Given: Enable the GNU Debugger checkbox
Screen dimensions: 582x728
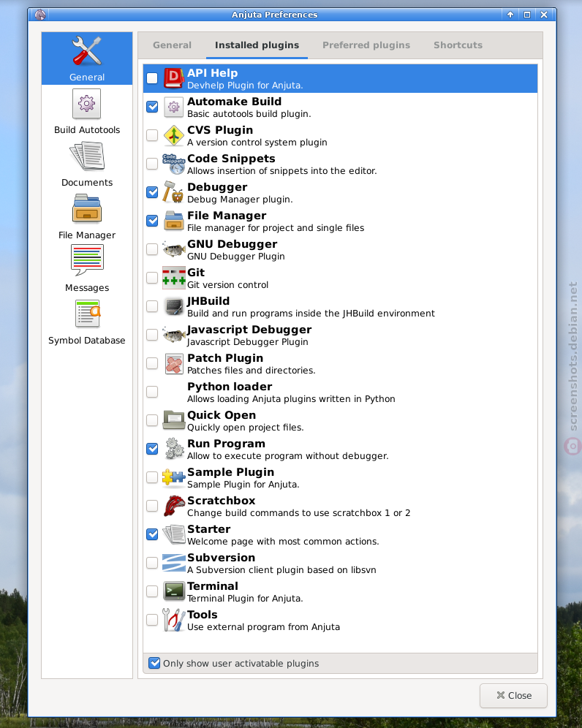Looking at the screenshot, I should coord(152,249).
